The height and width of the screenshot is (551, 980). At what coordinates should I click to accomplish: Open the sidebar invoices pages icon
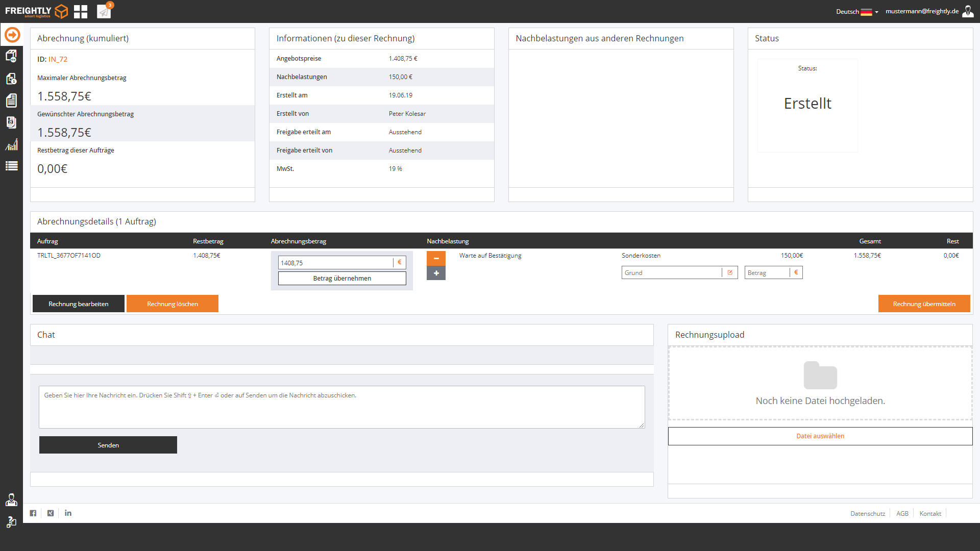pyautogui.click(x=11, y=122)
